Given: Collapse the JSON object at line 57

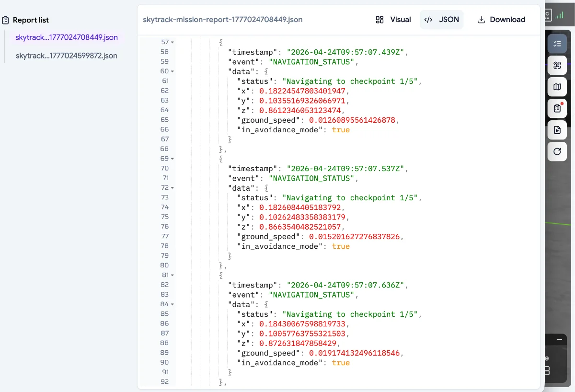Looking at the screenshot, I should (x=172, y=42).
